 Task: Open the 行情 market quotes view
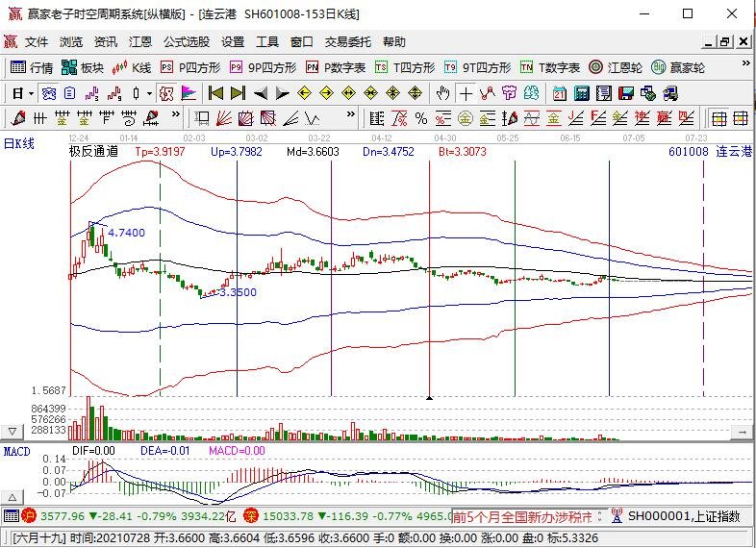[32, 67]
